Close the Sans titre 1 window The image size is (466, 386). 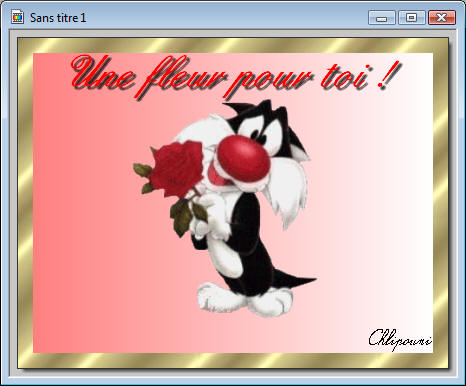[x=442, y=18]
